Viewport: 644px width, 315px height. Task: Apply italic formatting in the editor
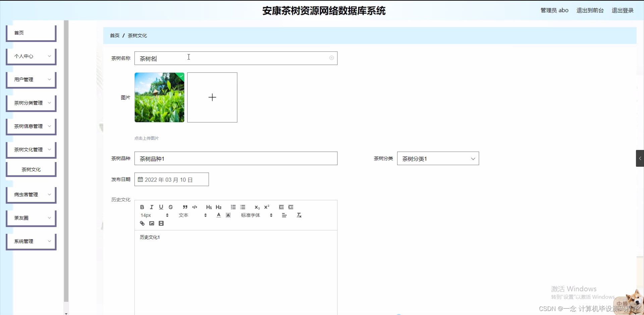[152, 207]
